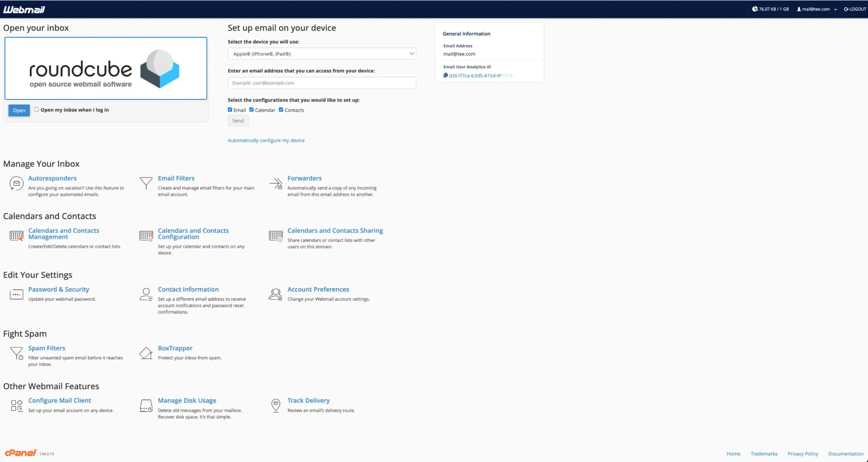Click the blue Open inbox button
868x462 pixels.
19,110
